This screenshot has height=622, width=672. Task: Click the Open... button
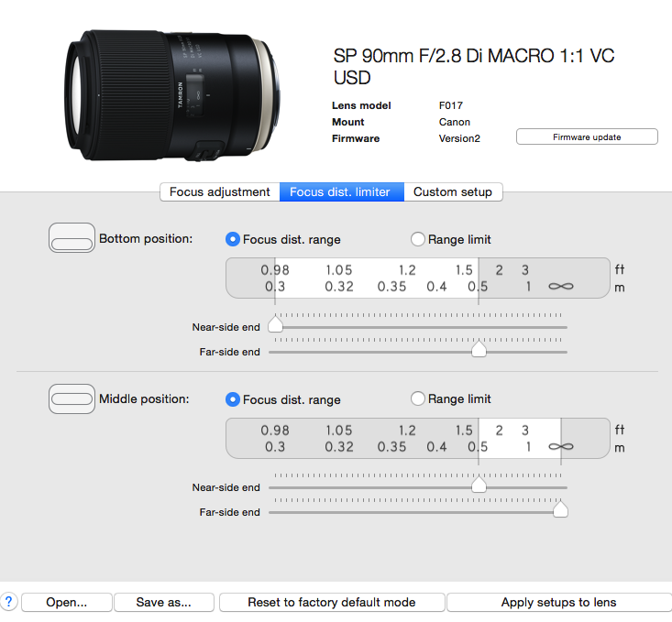(x=66, y=602)
